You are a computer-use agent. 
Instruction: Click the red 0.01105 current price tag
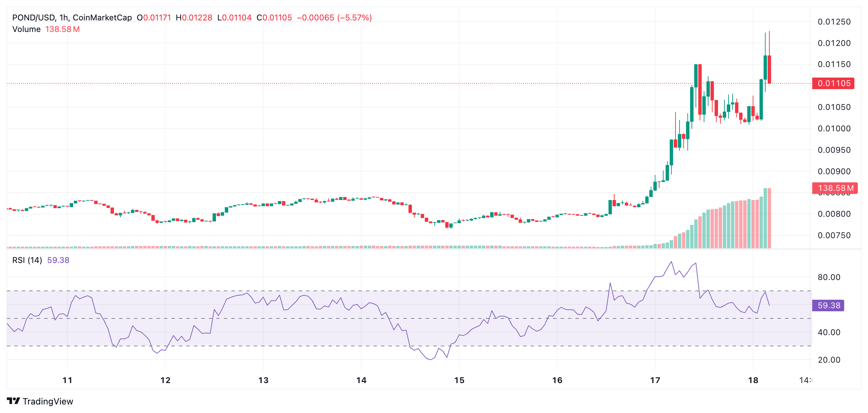834,83
